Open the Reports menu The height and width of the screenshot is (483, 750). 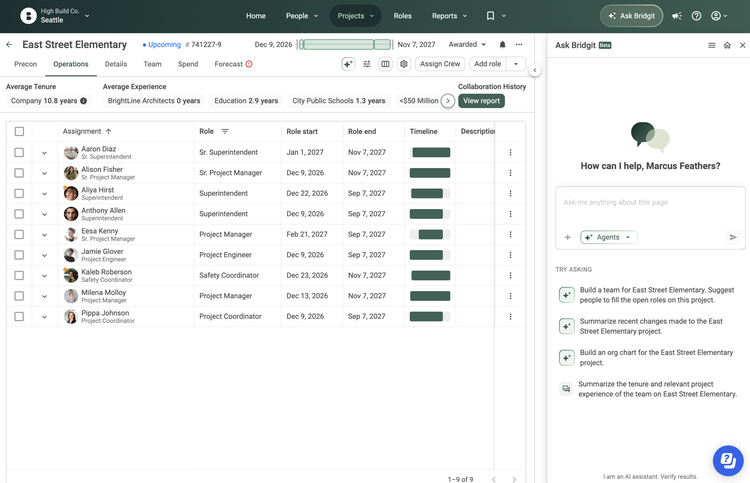point(449,16)
